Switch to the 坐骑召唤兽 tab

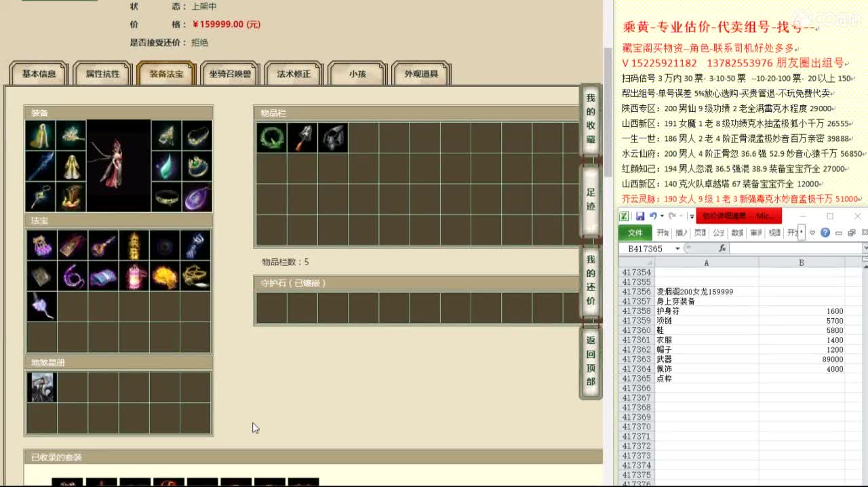[x=230, y=74]
